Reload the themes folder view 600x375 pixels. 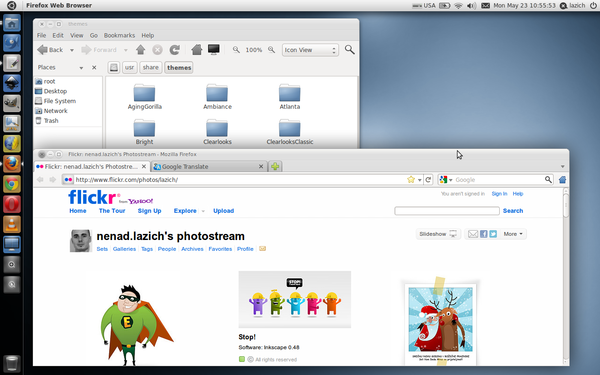coord(175,50)
